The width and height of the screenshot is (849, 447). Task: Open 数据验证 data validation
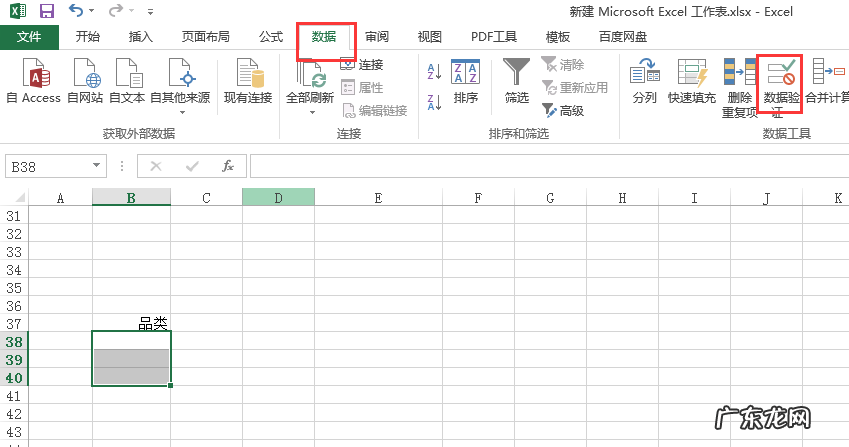point(780,87)
